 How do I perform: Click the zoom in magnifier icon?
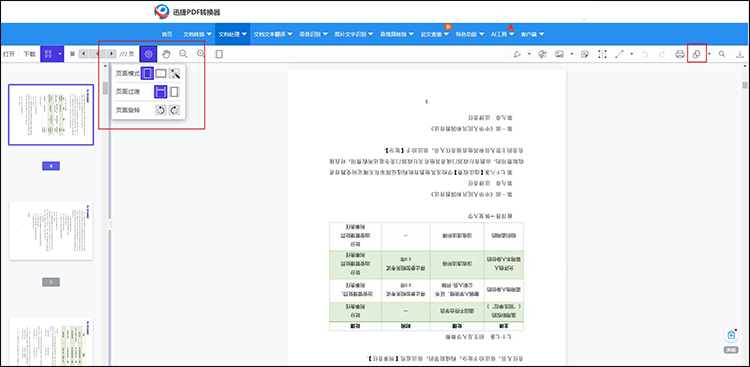(x=201, y=54)
